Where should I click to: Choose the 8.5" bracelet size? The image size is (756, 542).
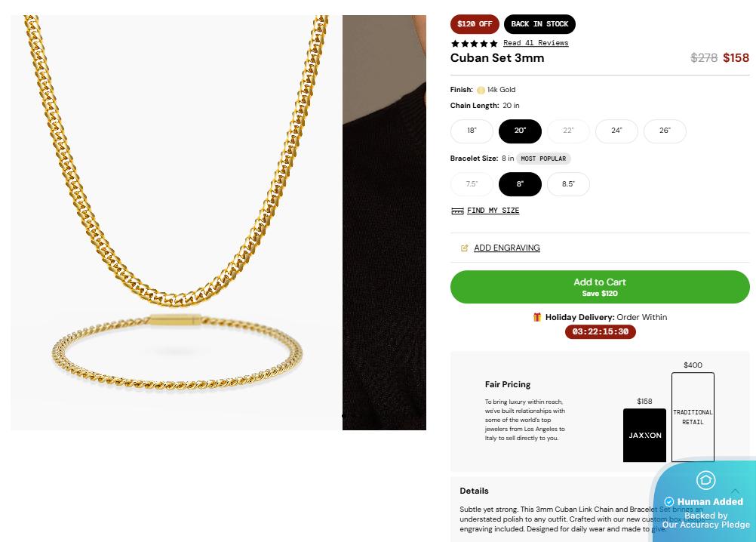click(x=568, y=183)
